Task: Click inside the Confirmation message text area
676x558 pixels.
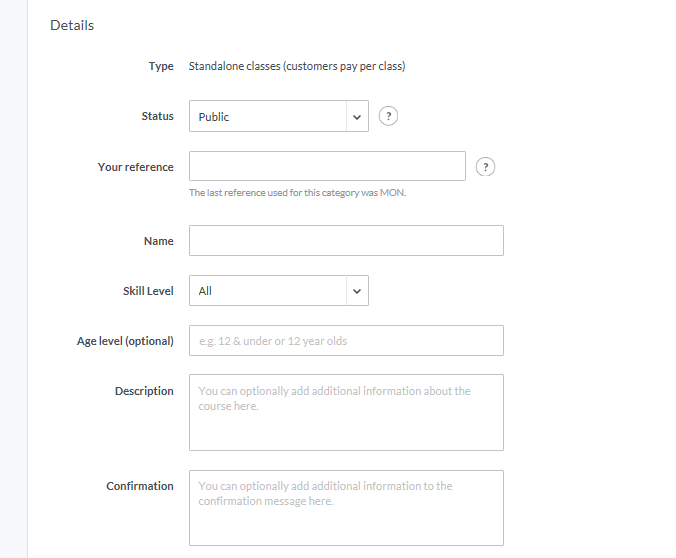Action: 346,507
